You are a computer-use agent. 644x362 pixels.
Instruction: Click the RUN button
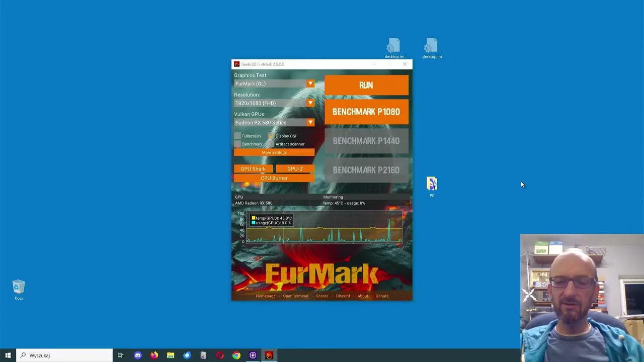pyautogui.click(x=366, y=85)
